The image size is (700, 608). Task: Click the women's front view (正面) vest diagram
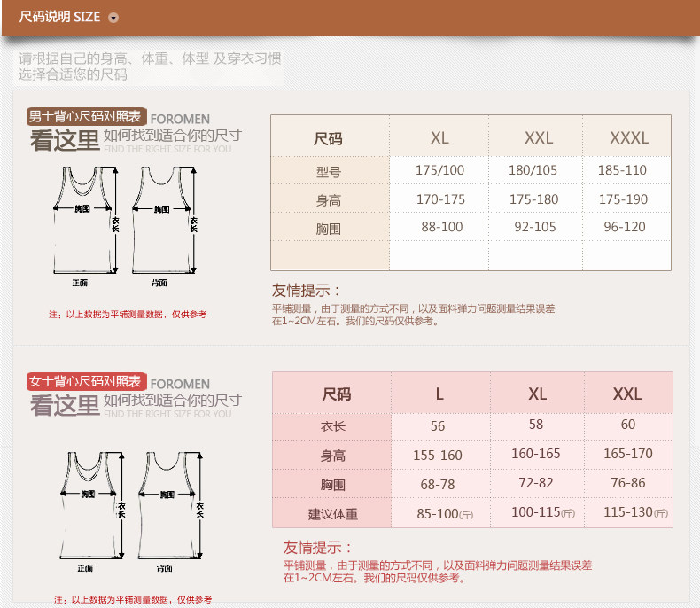coord(92,505)
